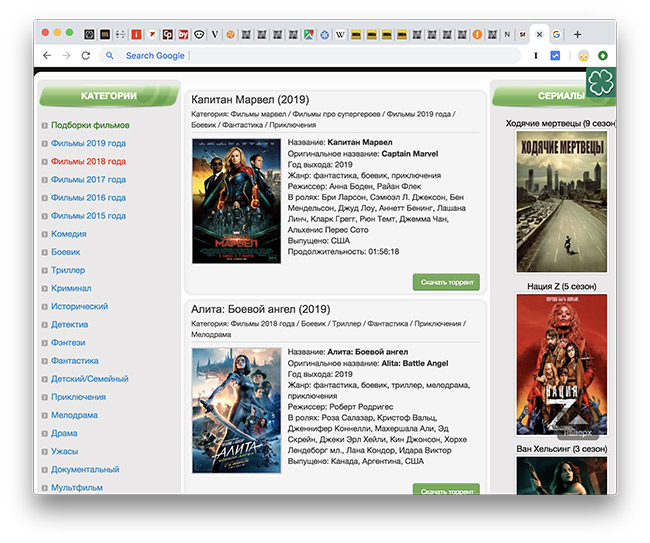Open 'Фильмы 2017 года' category
The height and width of the screenshot is (543, 650).
coord(88,180)
